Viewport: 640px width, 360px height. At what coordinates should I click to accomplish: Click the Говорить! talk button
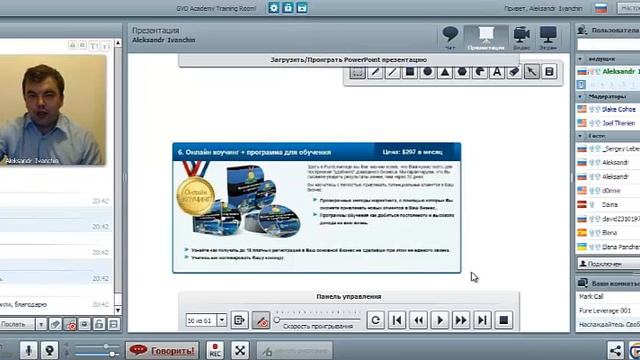[162, 350]
